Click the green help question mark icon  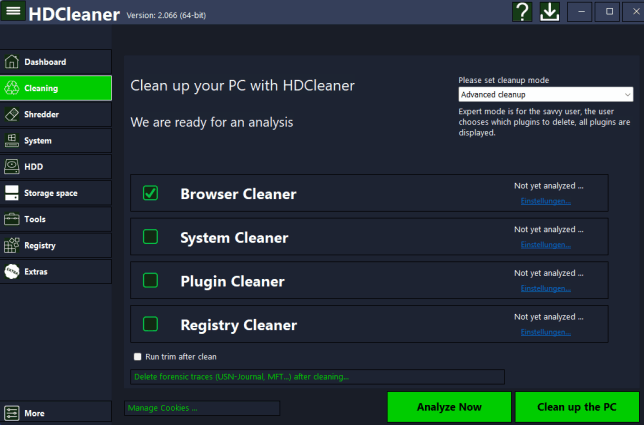click(522, 12)
